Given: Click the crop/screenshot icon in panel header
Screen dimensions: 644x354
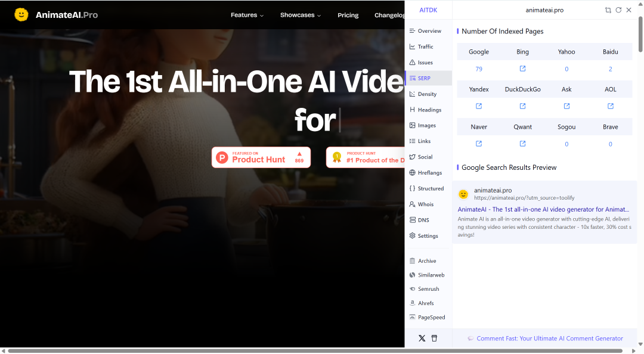Looking at the screenshot, I should (x=608, y=10).
